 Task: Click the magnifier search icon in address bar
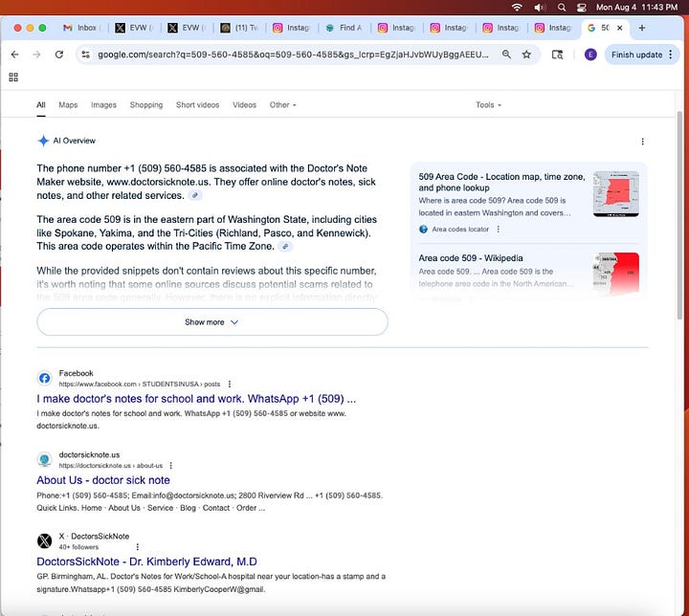click(x=506, y=55)
